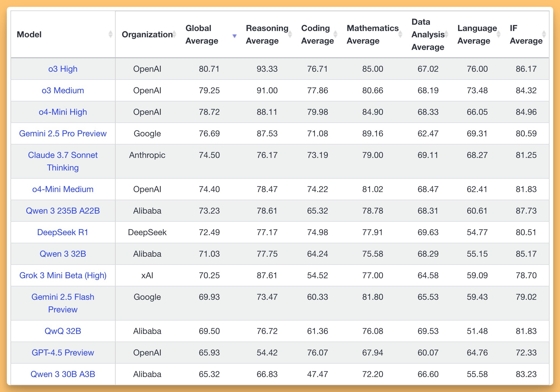Click the Mathematics Average sort icon

[400, 34]
